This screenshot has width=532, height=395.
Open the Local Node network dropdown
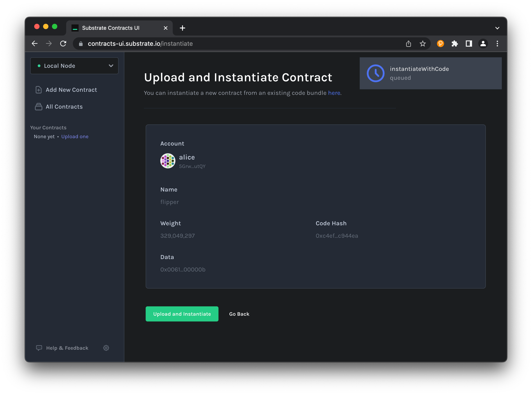pyautogui.click(x=74, y=66)
